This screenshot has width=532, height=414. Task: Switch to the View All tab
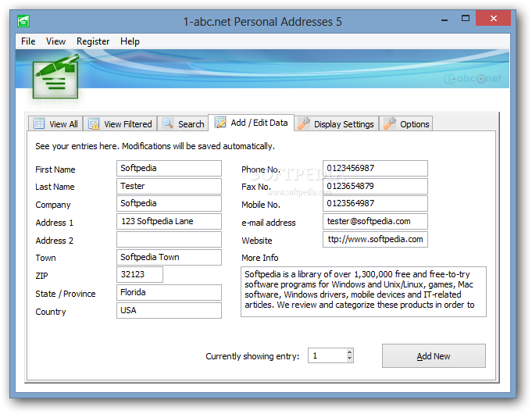click(x=55, y=124)
